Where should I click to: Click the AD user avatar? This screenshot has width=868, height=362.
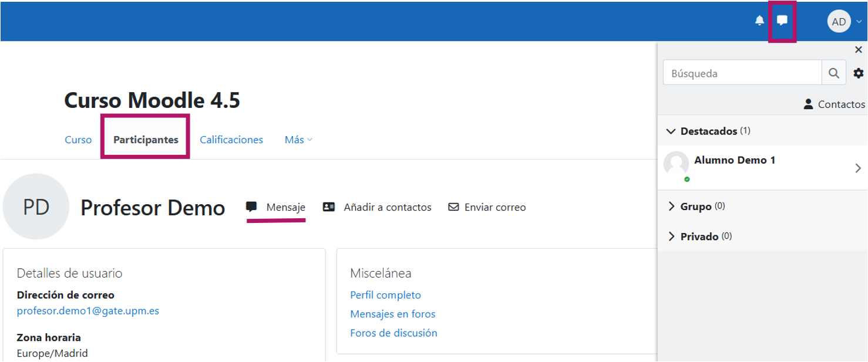(839, 22)
